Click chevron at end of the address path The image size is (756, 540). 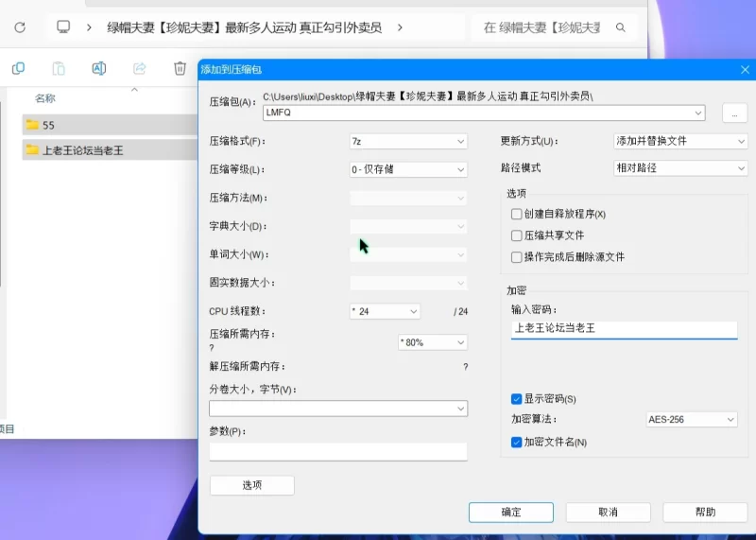point(400,27)
